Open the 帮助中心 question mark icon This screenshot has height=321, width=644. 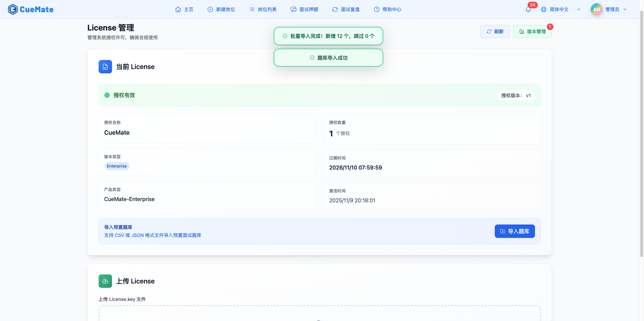click(x=376, y=9)
